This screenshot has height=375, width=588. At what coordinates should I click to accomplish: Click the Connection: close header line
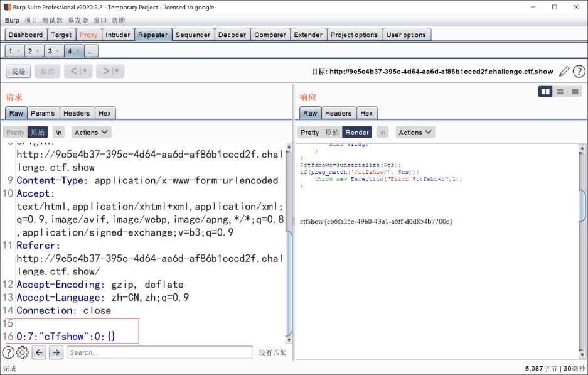pyautogui.click(x=64, y=310)
